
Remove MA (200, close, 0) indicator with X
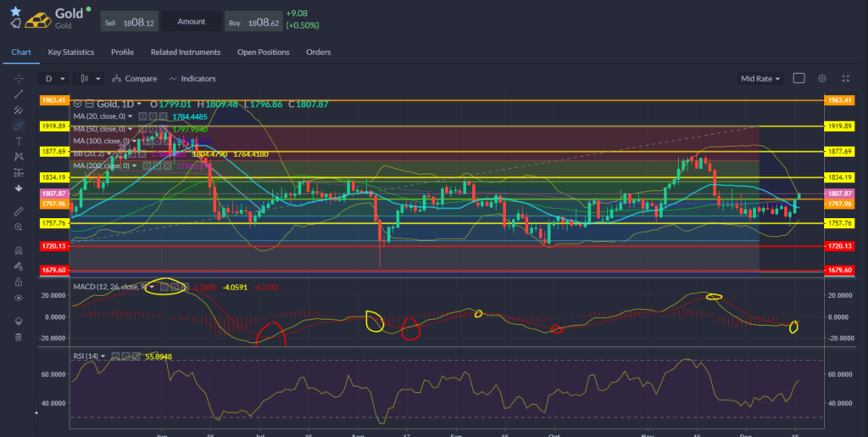pyautogui.click(x=167, y=165)
